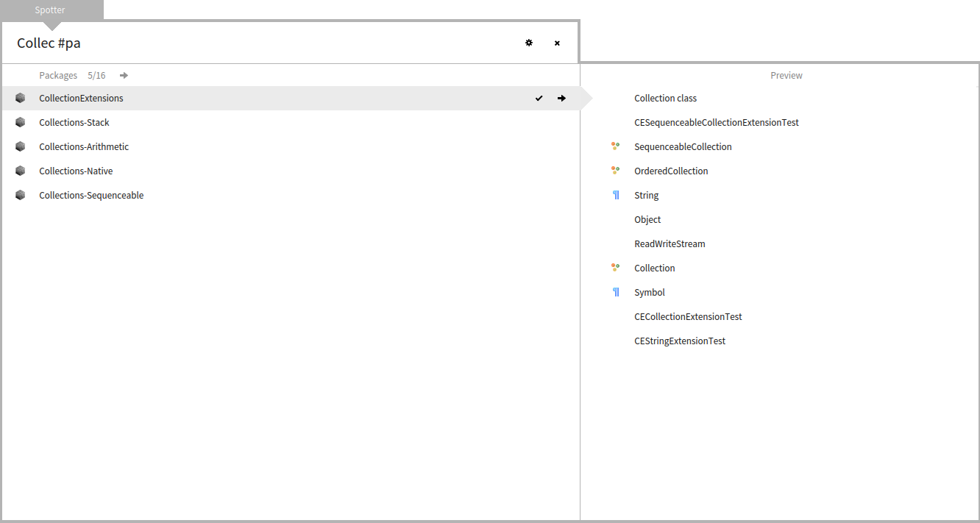
Task: Click OrderedCollection in preview list
Action: 671,171
